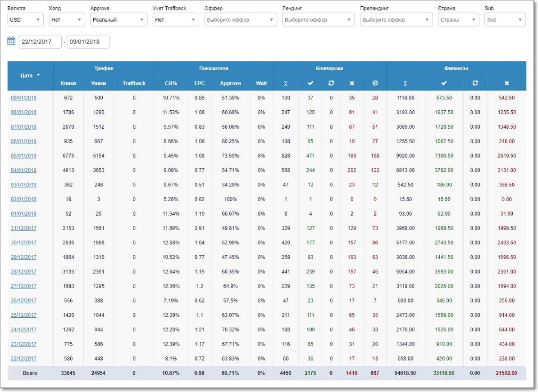Sort by the Финансы total sum icon
The width and height of the screenshot is (538, 392).
[405, 83]
